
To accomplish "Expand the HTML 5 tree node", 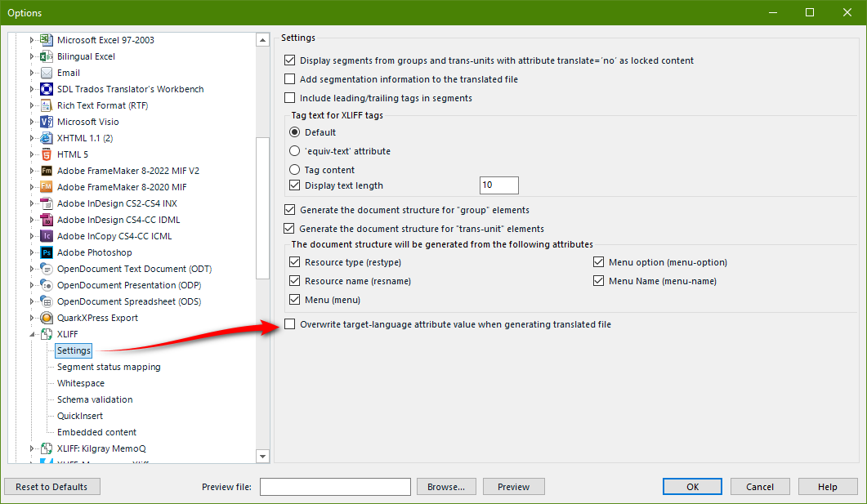I will pos(32,154).
